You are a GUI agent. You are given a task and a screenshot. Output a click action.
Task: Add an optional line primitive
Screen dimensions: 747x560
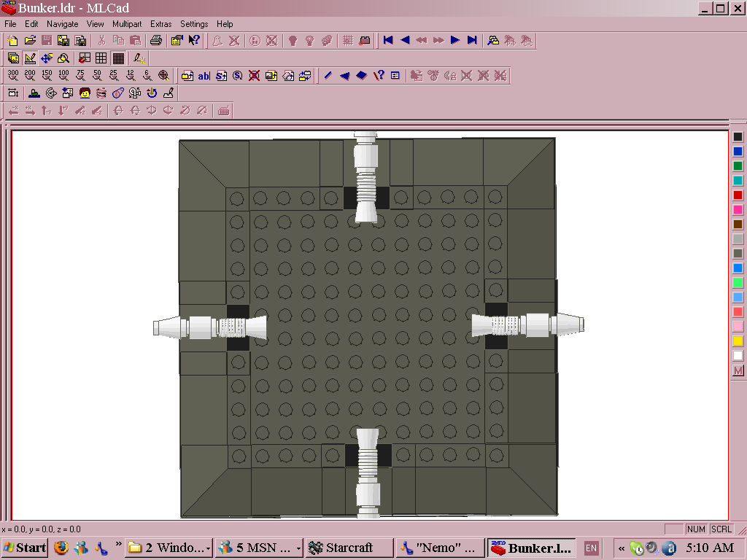click(379, 75)
